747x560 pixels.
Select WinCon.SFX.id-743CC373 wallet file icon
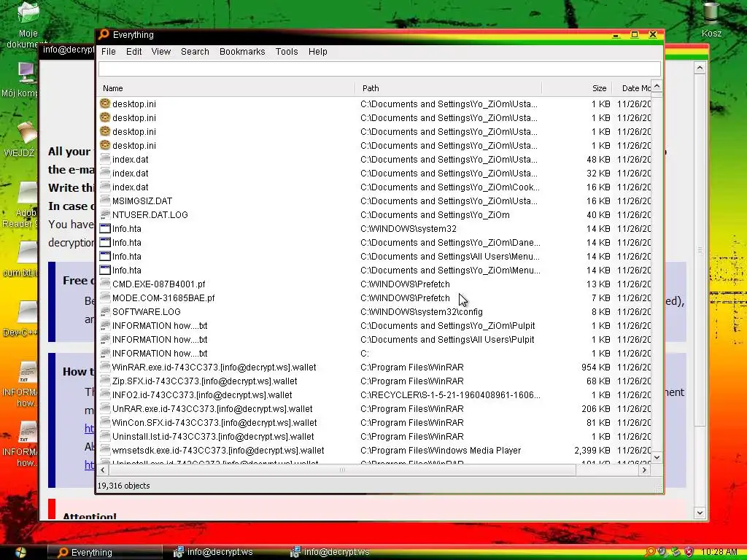105,422
